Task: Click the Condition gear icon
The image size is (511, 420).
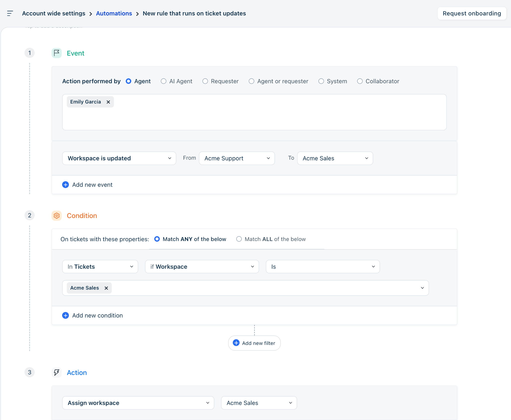Action: (x=57, y=215)
